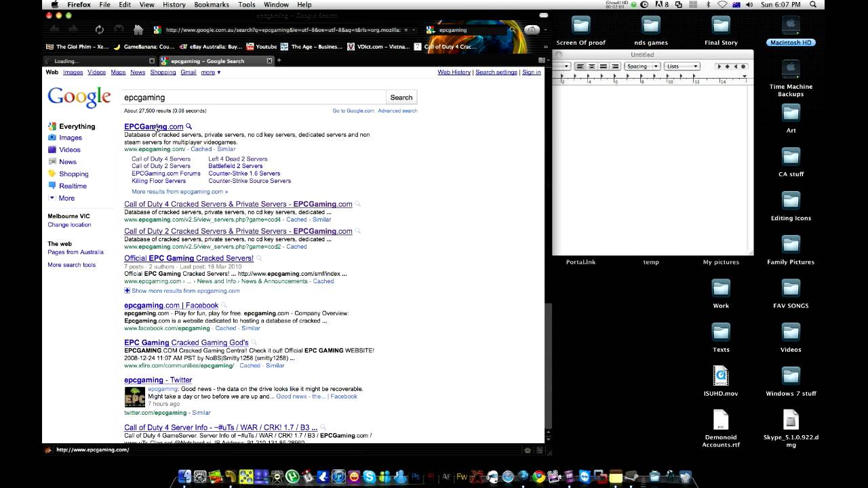
Task: Select the decimal tab stop marker in TextEdit ruler toolbar
Action: (x=743, y=66)
